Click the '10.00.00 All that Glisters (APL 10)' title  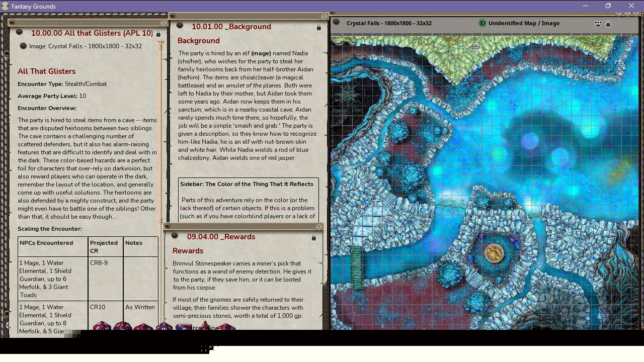[x=92, y=33]
